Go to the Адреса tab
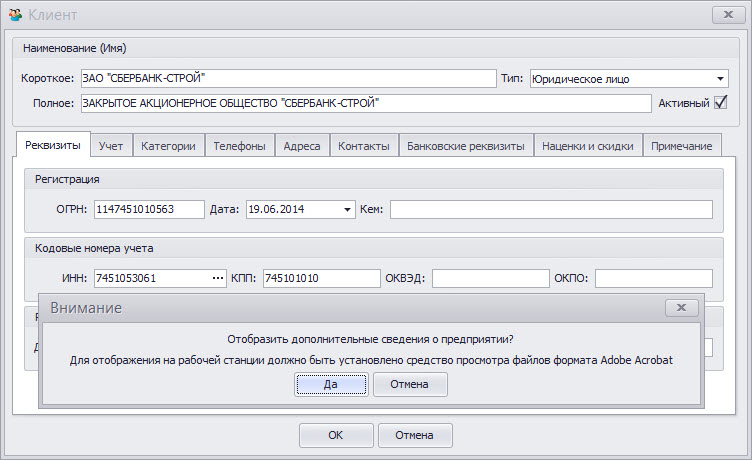 302,146
